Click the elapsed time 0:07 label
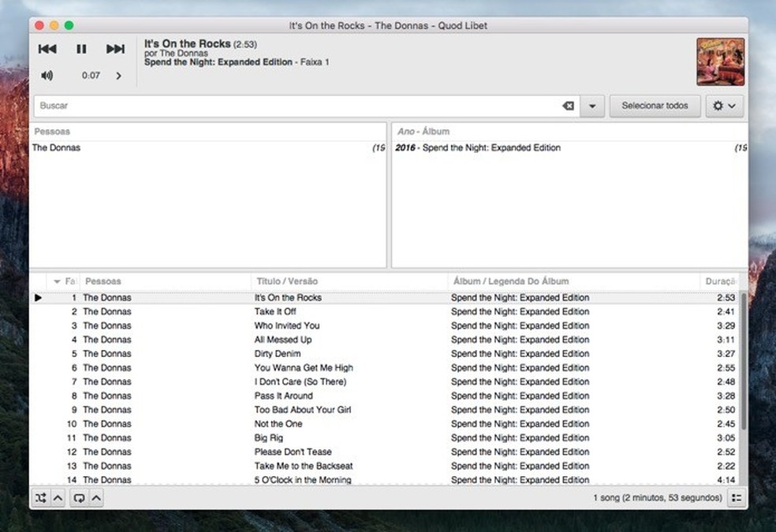This screenshot has height=532, width=776. coord(91,75)
